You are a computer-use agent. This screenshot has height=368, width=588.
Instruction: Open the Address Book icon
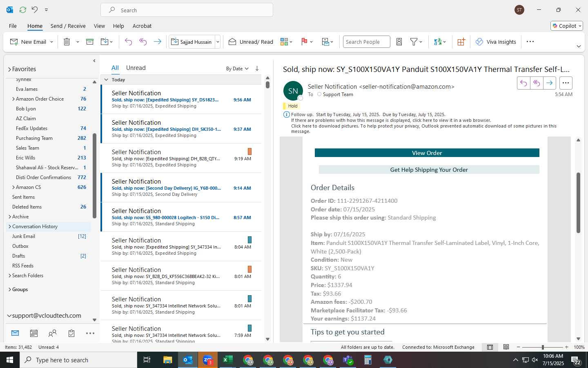coord(399,42)
